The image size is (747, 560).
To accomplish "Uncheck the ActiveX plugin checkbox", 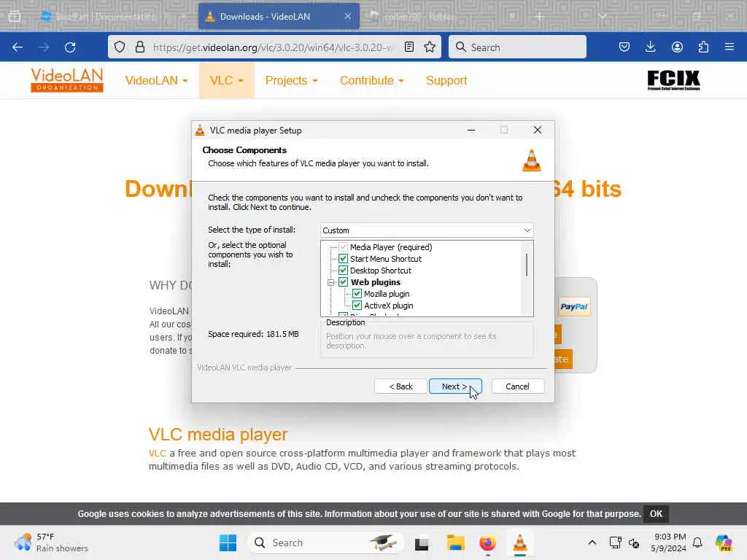I will pyautogui.click(x=357, y=306).
